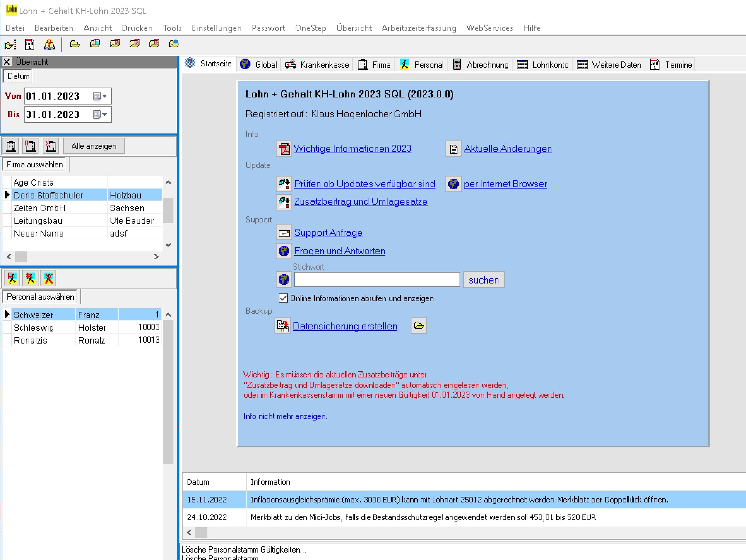Click the first walking person icon for Personal
The image size is (746, 560).
12,278
